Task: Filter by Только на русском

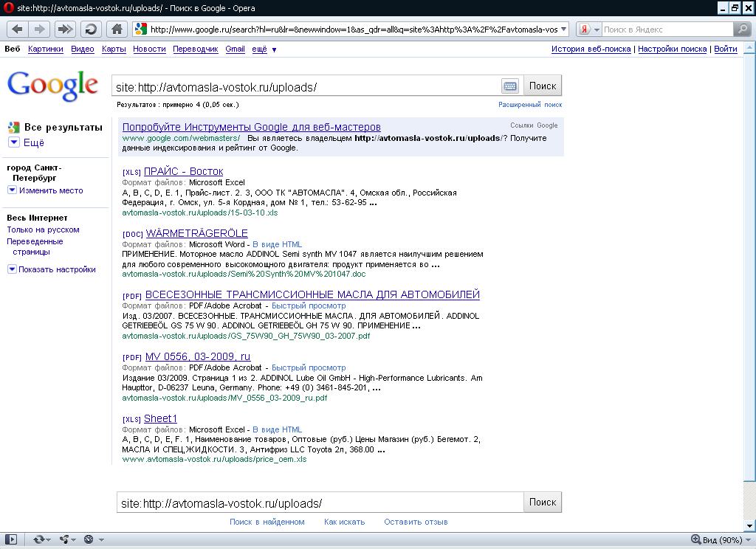Action: point(43,230)
